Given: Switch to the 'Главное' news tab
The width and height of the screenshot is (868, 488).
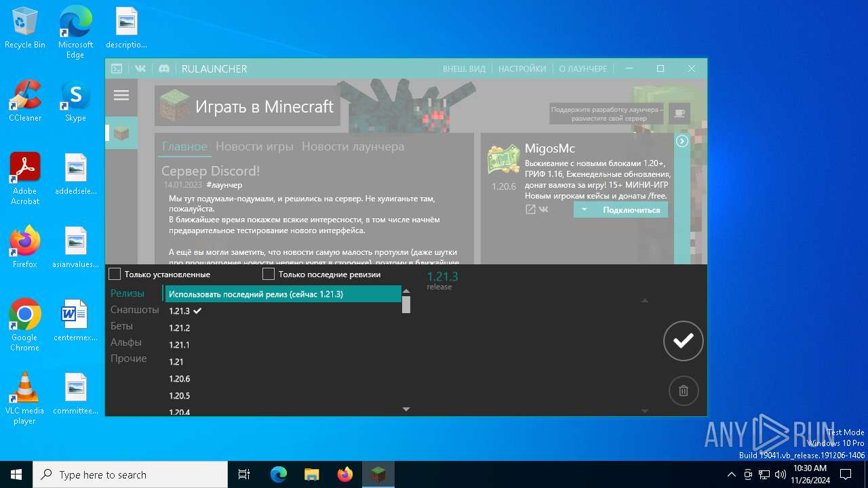Looking at the screenshot, I should [184, 146].
